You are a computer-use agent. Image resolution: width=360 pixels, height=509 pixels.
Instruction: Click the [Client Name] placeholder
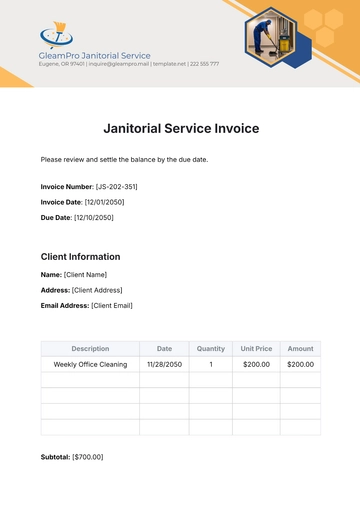[x=85, y=275]
